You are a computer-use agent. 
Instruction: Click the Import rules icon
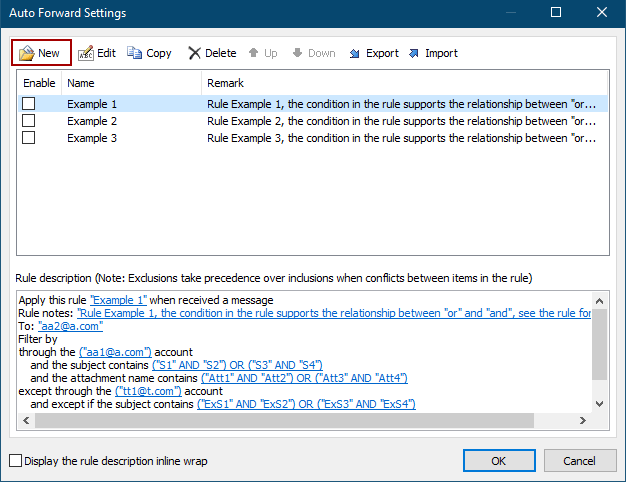coord(414,53)
